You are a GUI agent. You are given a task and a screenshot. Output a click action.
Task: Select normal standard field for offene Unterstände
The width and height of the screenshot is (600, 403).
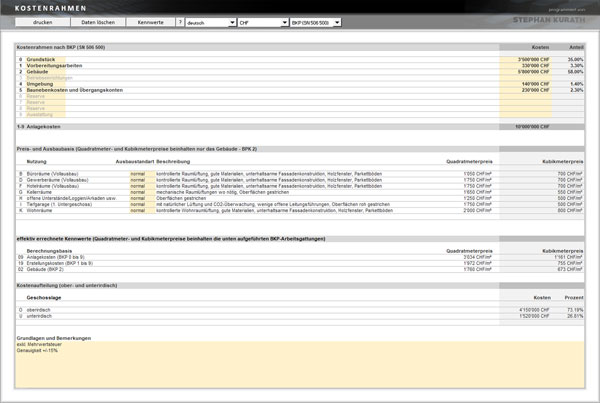click(142, 198)
